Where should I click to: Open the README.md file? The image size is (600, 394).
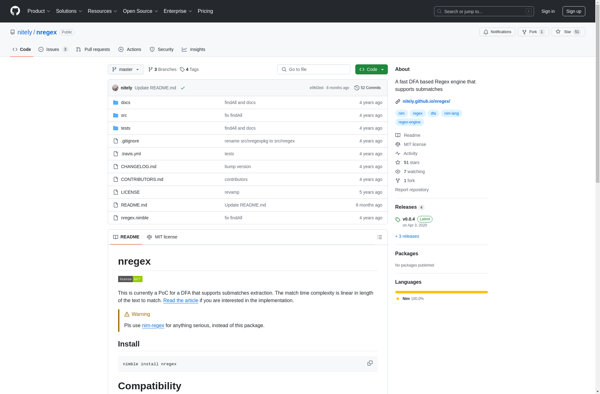tap(134, 205)
